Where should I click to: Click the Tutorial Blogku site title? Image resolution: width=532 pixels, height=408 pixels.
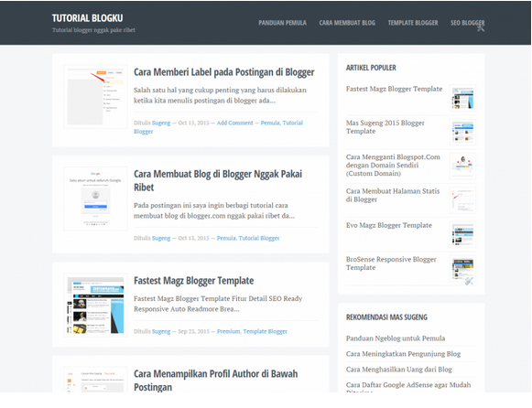(87, 18)
